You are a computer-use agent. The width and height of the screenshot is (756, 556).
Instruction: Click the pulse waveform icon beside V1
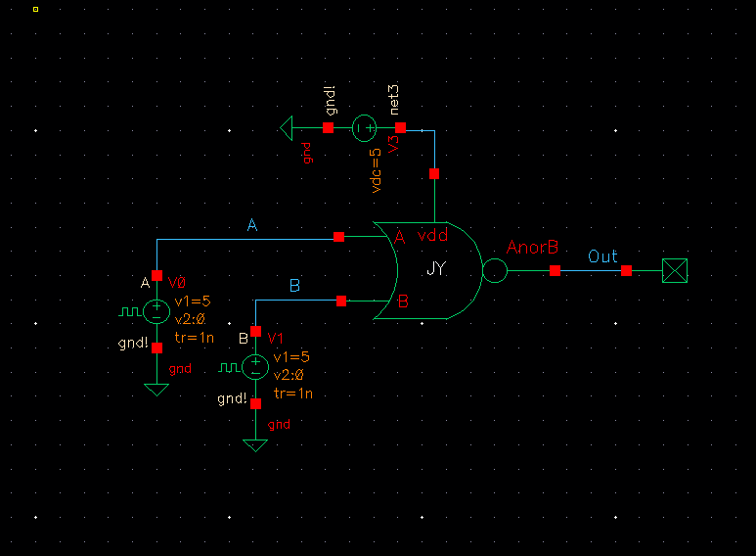(230, 368)
